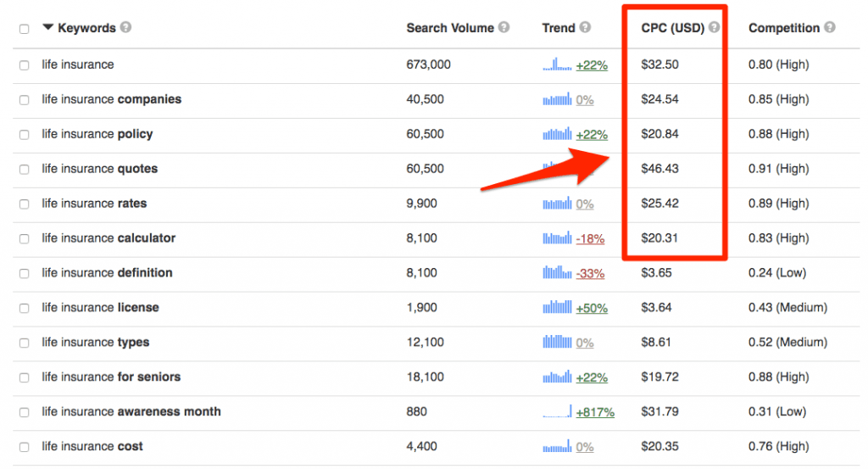Open trend sparkline for life insurance license
Screen dimensions: 868x469
(x=558, y=307)
